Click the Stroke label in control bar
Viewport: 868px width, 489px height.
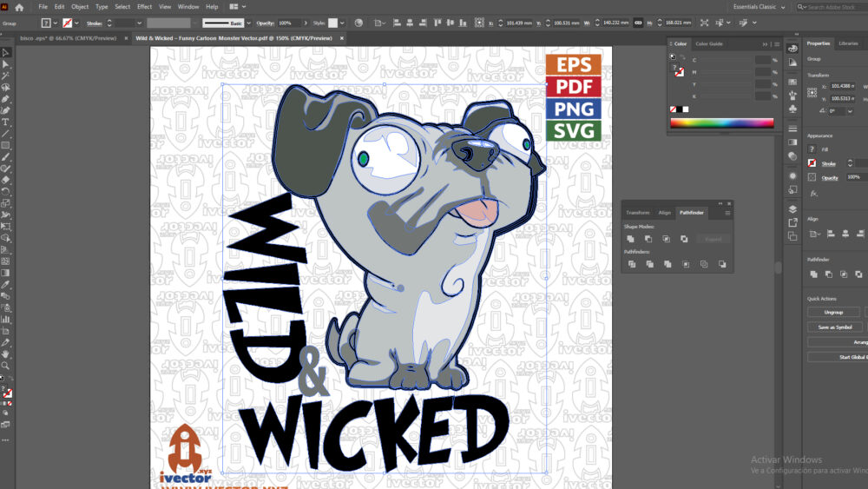[94, 23]
